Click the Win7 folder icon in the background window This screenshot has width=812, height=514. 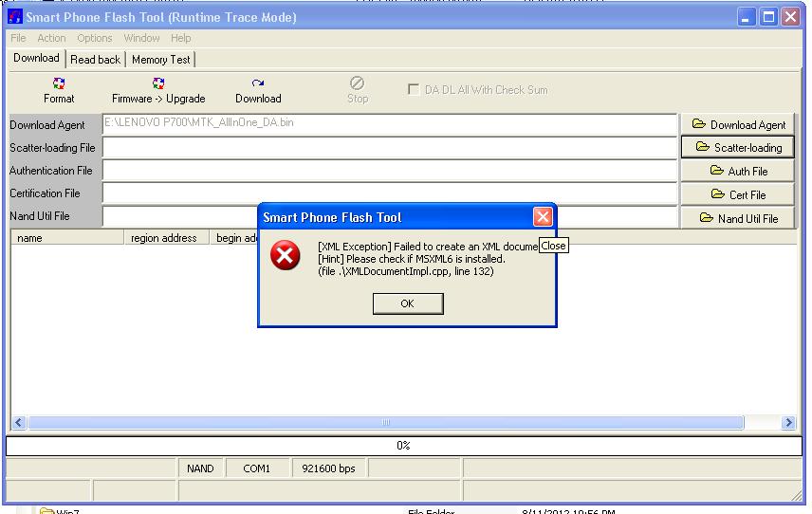[46, 511]
